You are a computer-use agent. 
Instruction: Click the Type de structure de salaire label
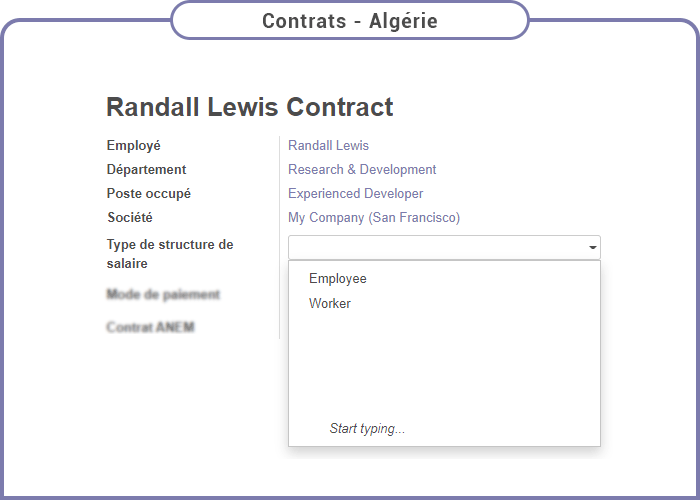pos(170,254)
